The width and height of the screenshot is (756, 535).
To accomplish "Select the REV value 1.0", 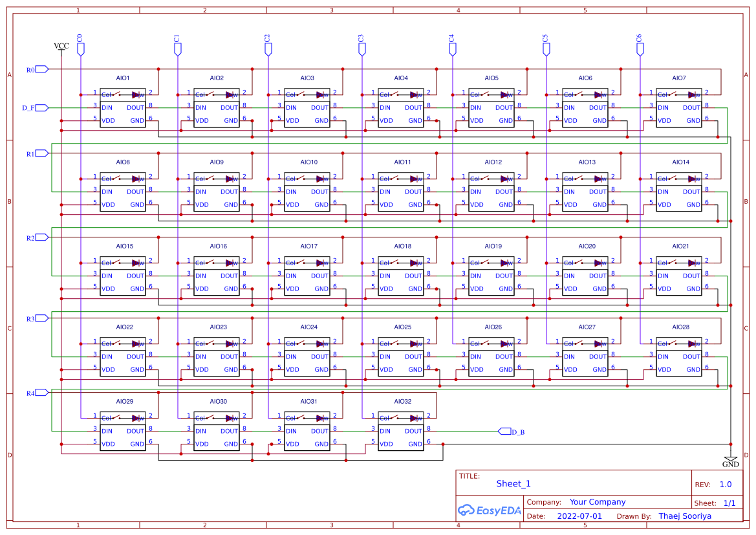I will [x=725, y=484].
